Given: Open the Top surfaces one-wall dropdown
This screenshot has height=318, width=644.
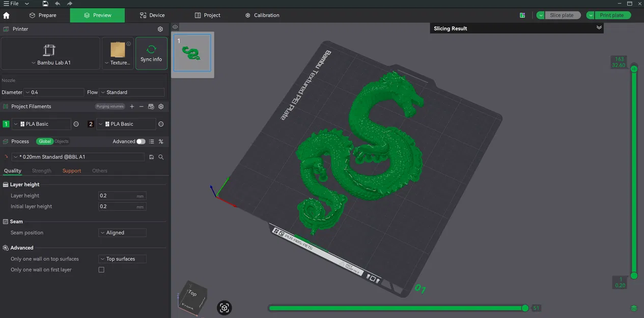Looking at the screenshot, I should pyautogui.click(x=122, y=259).
